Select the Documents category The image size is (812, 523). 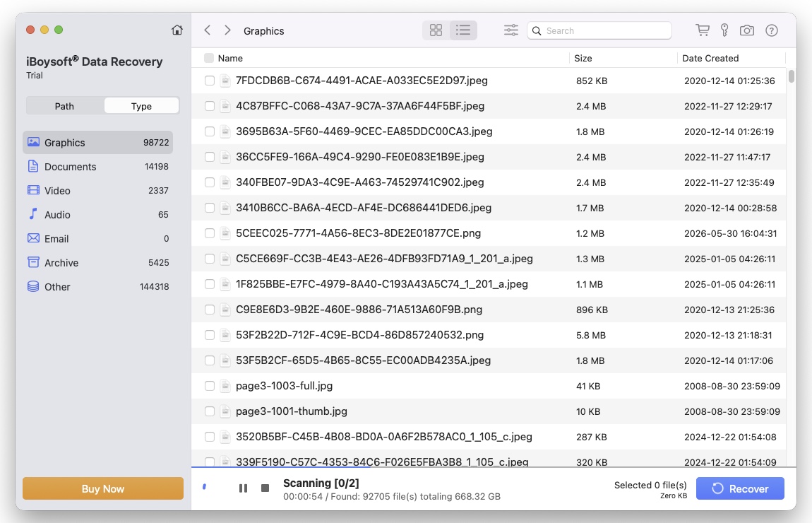pos(98,166)
